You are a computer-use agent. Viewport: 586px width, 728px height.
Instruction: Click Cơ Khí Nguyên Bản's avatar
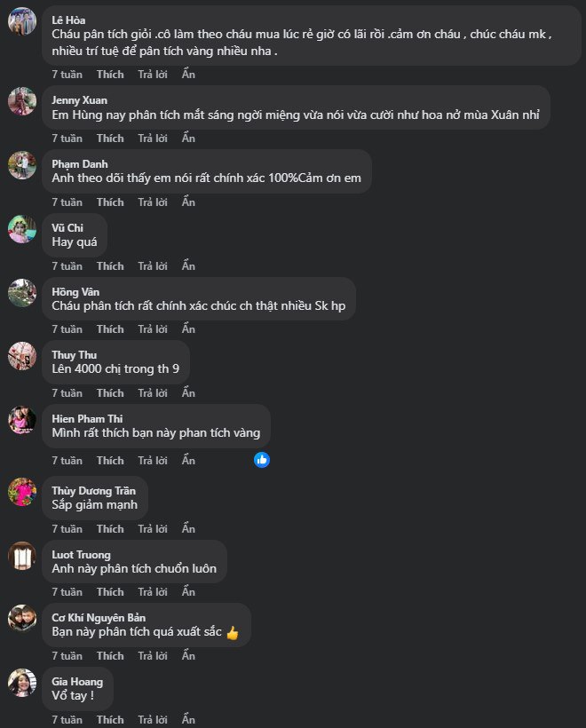coord(22,618)
